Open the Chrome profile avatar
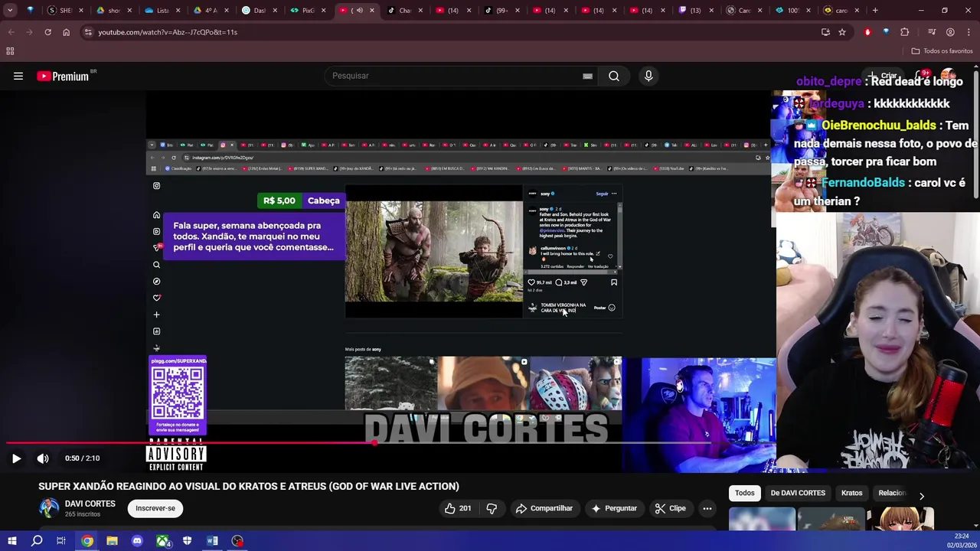 pos(950,32)
